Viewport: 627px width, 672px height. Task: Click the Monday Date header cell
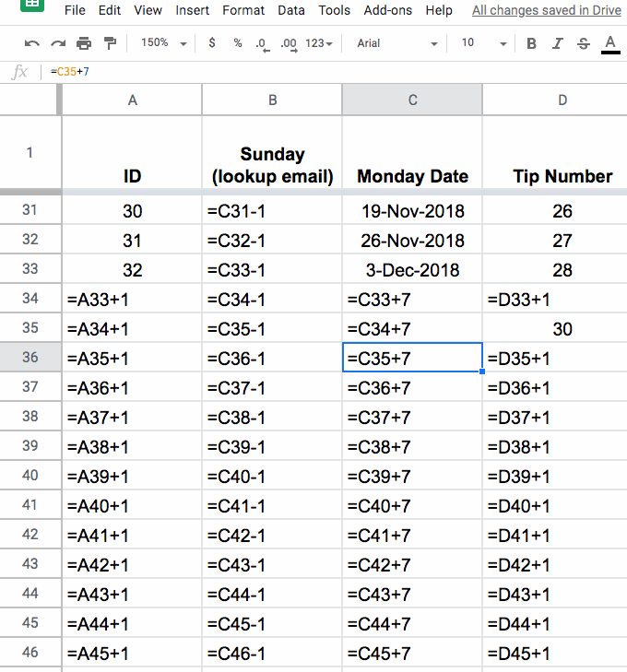tap(412, 152)
